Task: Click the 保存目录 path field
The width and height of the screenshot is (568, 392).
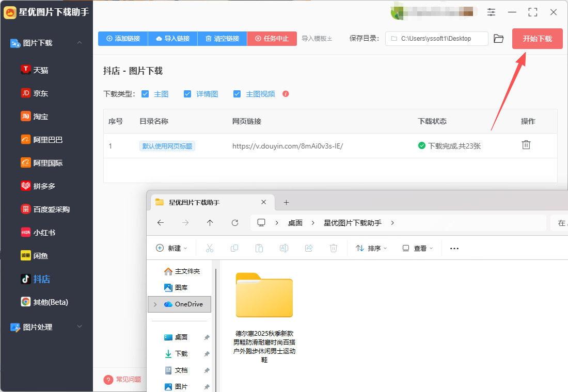Action: [x=436, y=38]
